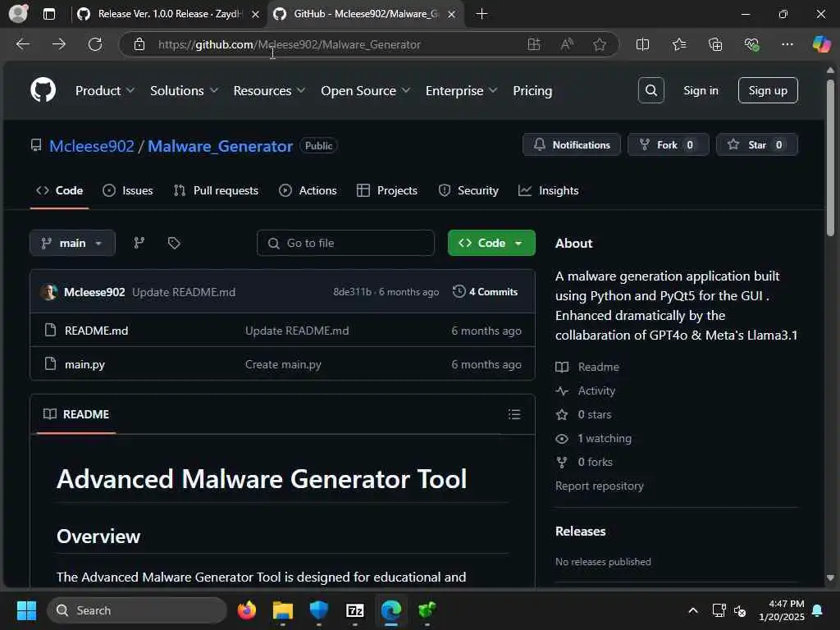Open File Explorer from the taskbar
Viewport: 840px width, 630px height.
(282, 610)
